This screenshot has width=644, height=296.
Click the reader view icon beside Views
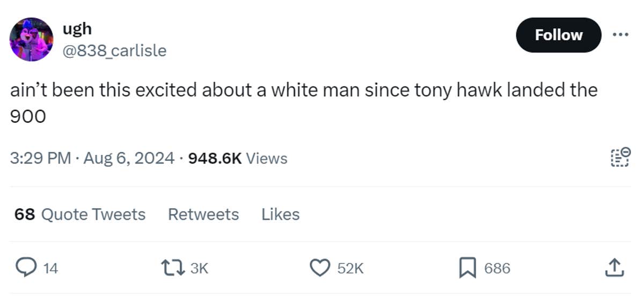[619, 158]
